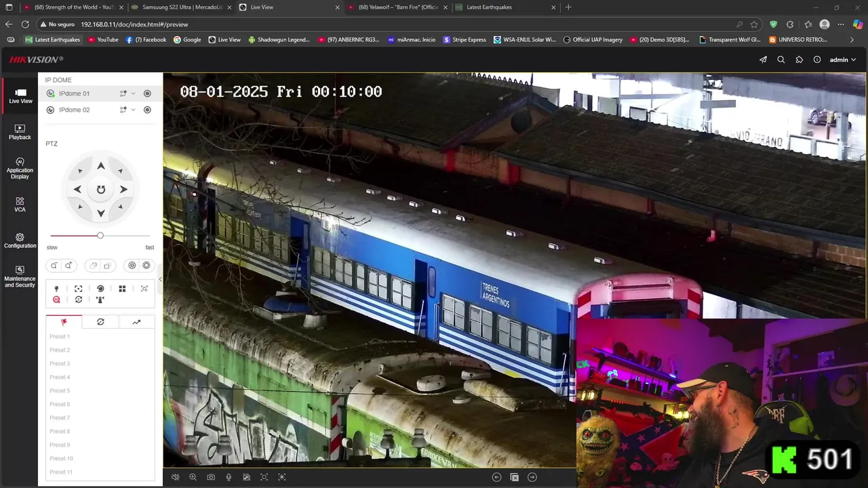Viewport: 868px width, 488px height.
Task: Move camera diagonally down-right
Action: pos(120,207)
